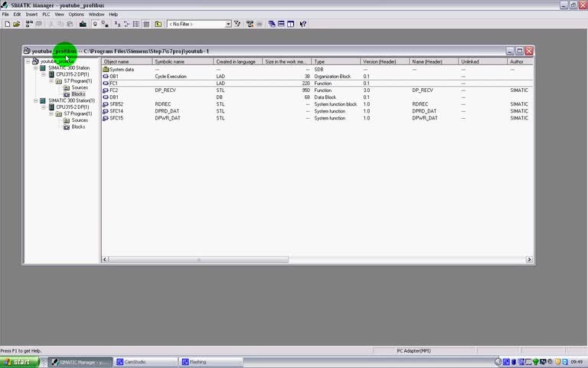Click the horizontal scrollbar left arrow

[105, 259]
